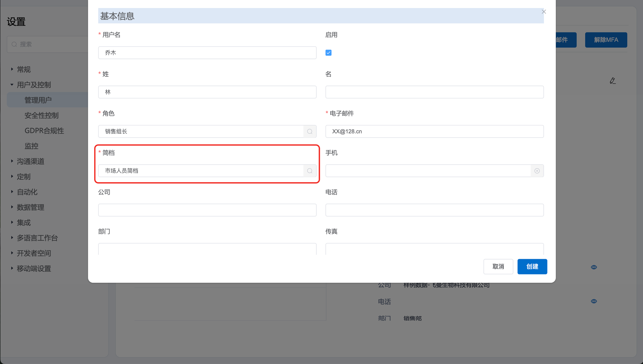Toggle the upper eye visibility icon

(594, 267)
